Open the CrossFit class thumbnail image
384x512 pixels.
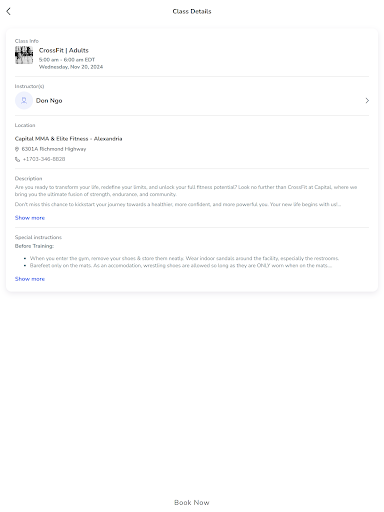pyautogui.click(x=24, y=55)
